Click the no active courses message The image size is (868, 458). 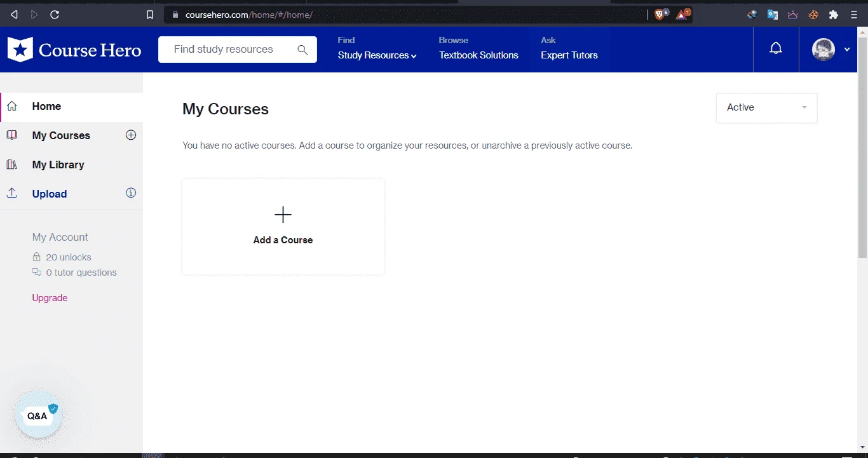click(407, 145)
